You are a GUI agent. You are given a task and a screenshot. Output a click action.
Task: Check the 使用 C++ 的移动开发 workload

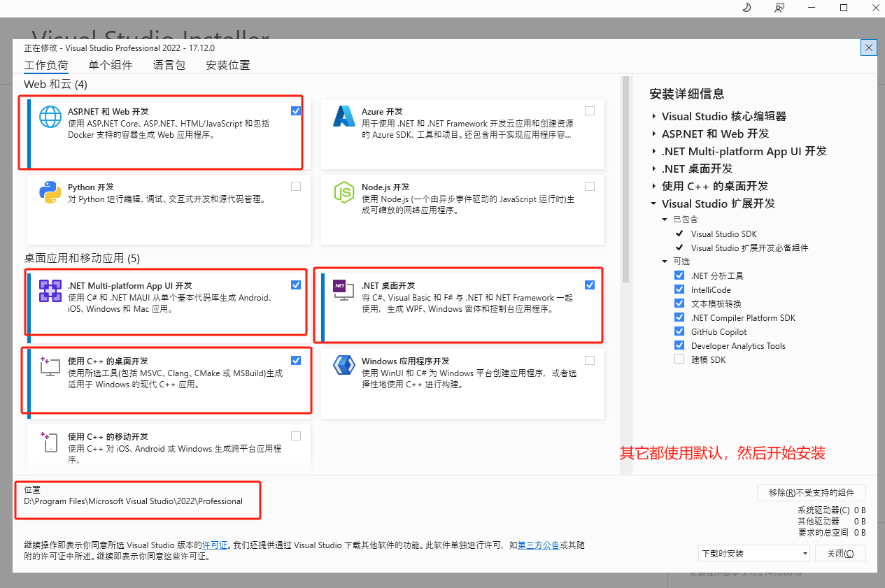click(296, 436)
